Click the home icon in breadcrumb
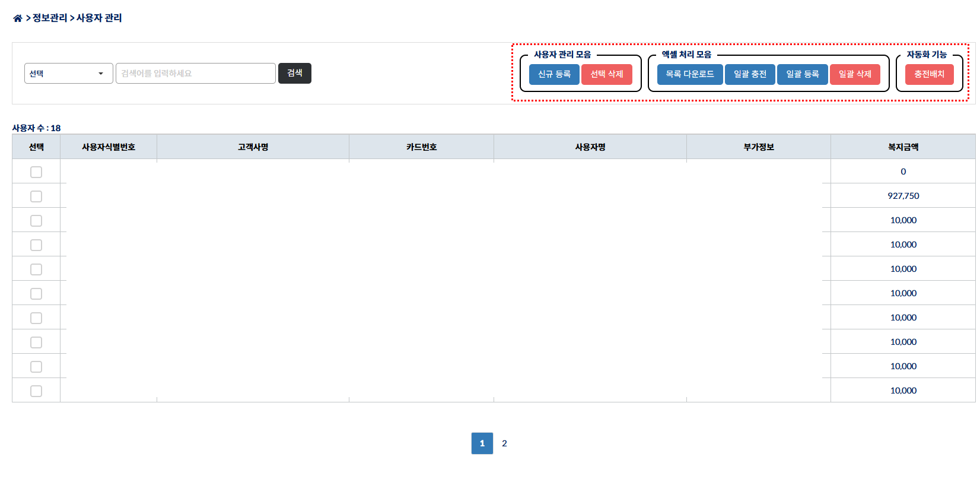Screen dimensions: 980x479 coord(18,18)
